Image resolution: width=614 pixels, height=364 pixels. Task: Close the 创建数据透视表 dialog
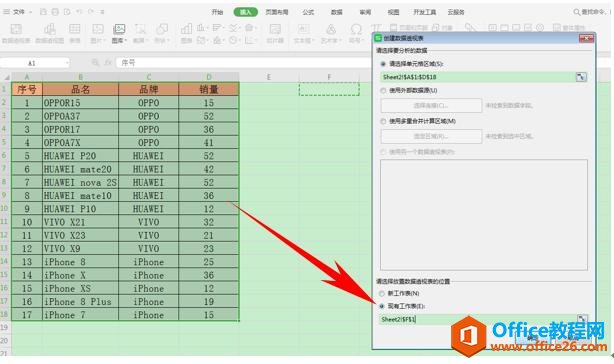tap(586, 38)
